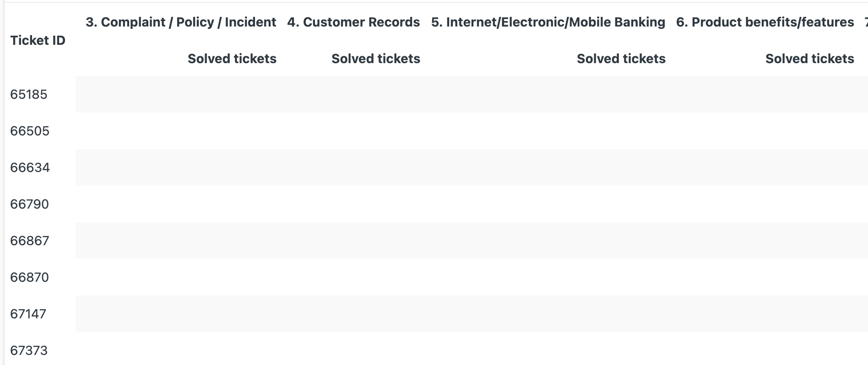Open ticket 66505
868x365 pixels.
point(30,131)
